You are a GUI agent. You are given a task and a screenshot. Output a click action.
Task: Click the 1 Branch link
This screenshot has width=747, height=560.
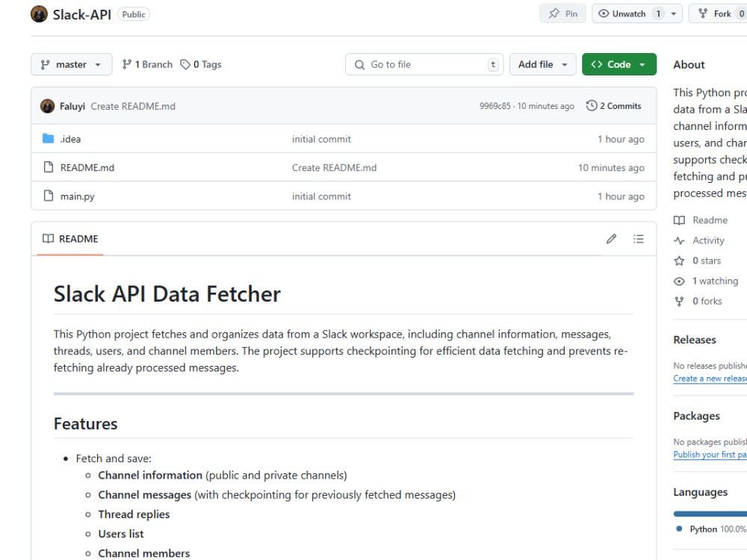click(x=147, y=64)
